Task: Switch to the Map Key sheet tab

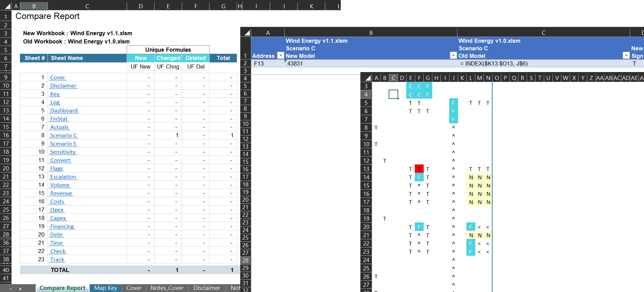Action: point(106,288)
